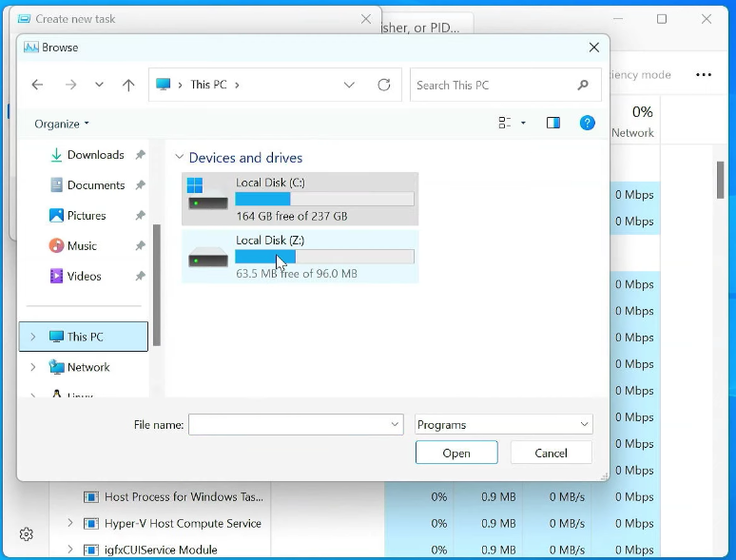Expand Hyper-V Host Compute Service row
Viewport: 736px width, 560px height.
[x=70, y=523]
